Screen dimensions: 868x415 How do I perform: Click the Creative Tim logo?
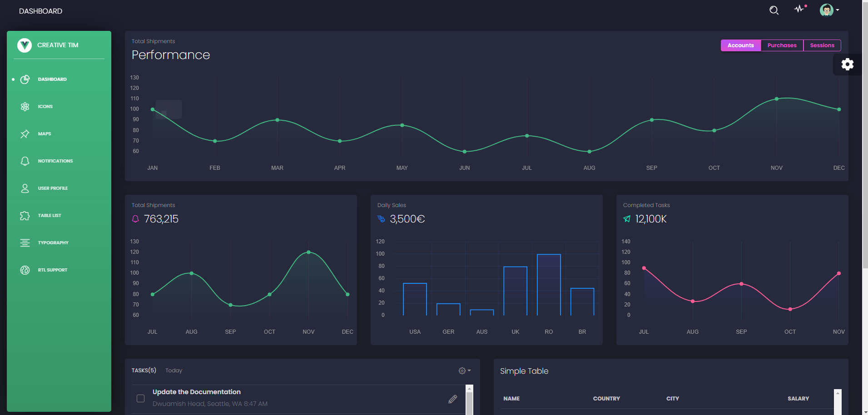pos(25,45)
